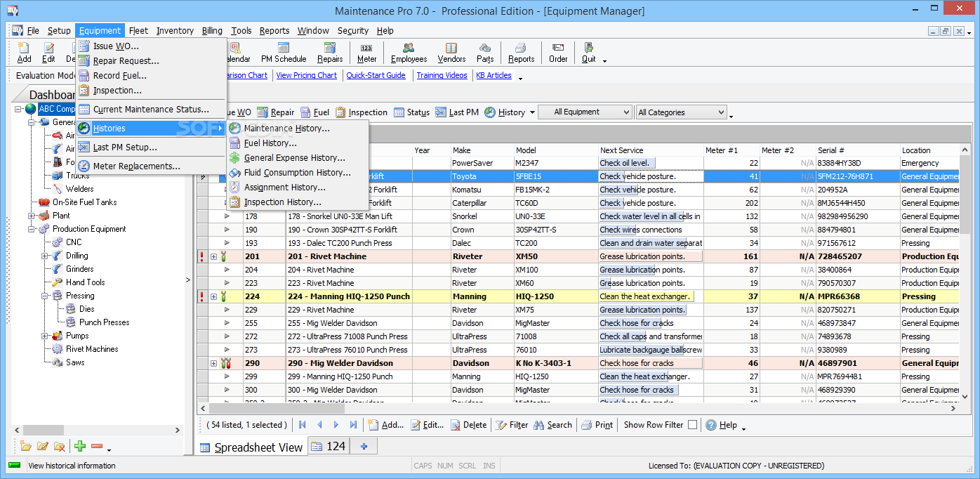
Task: Expand row 201 Rivet Machine
Action: point(213,256)
